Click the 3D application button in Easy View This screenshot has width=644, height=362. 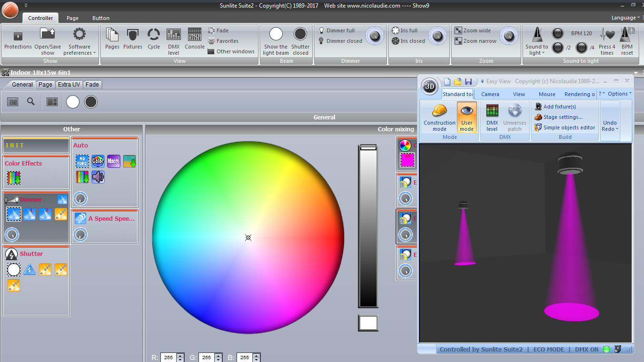click(430, 86)
